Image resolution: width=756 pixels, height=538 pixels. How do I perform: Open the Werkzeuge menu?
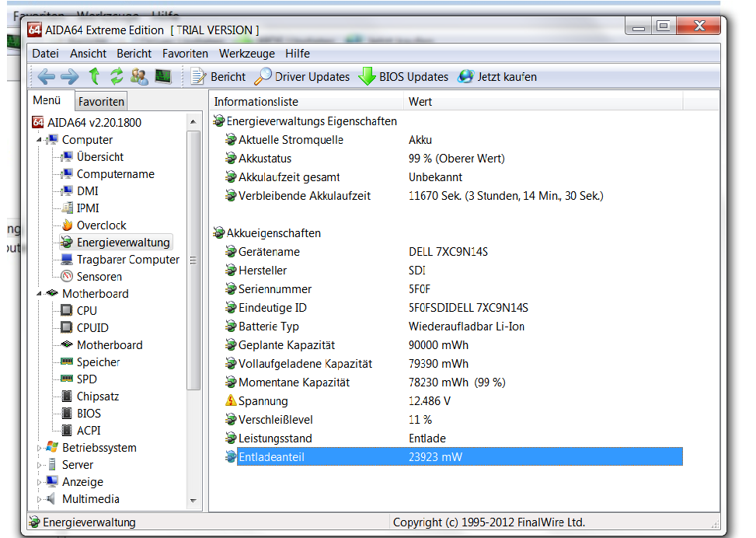point(247,54)
